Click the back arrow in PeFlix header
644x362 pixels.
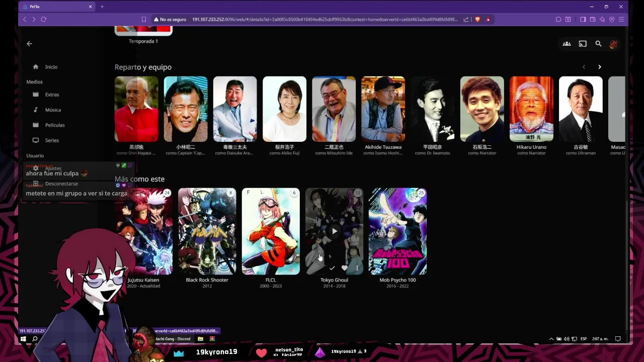pos(29,44)
